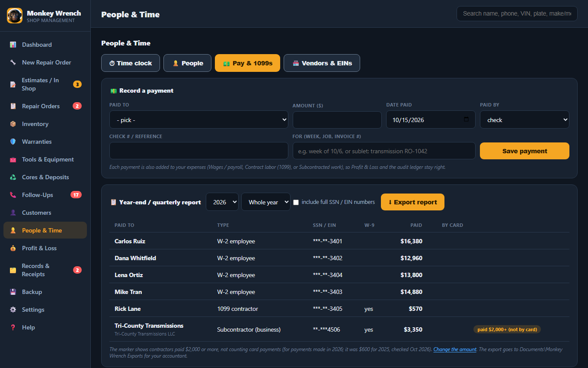Screen dimensions: 588x368
Task: Click the Estimates / In Shop icon
Action: point(13,84)
